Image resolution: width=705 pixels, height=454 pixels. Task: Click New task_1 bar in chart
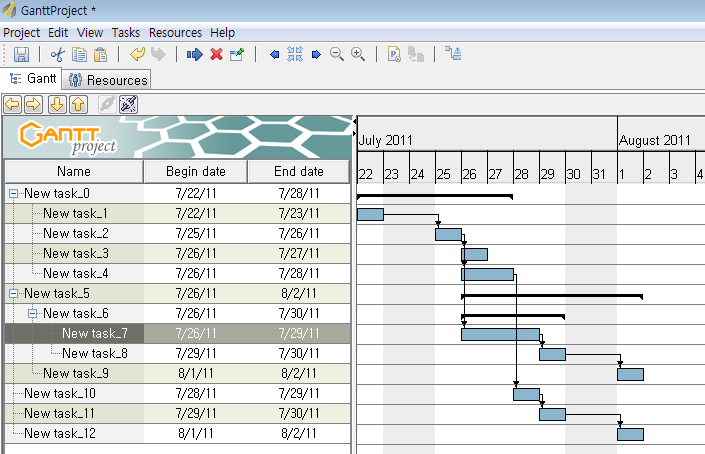tap(370, 214)
